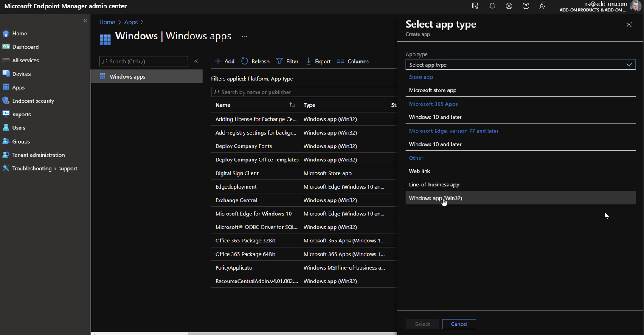Collapse the blade menu with double chevron

tap(196, 62)
